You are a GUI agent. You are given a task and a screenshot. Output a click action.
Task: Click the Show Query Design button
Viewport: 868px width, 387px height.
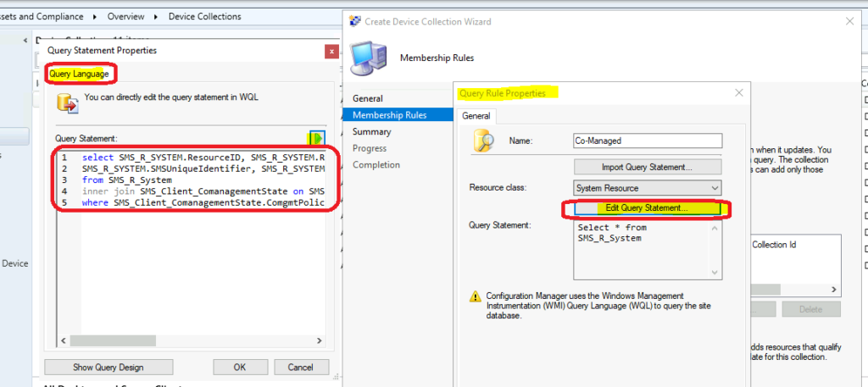click(108, 367)
